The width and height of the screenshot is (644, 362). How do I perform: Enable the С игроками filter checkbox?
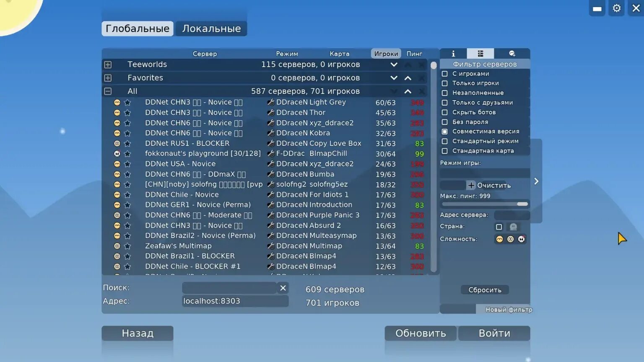tap(444, 74)
